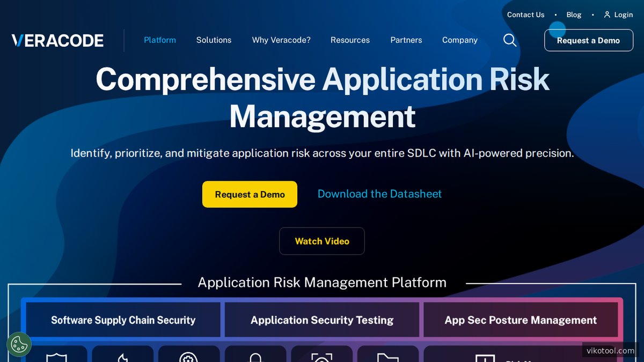Select the Application Security Testing panel

[322, 320]
